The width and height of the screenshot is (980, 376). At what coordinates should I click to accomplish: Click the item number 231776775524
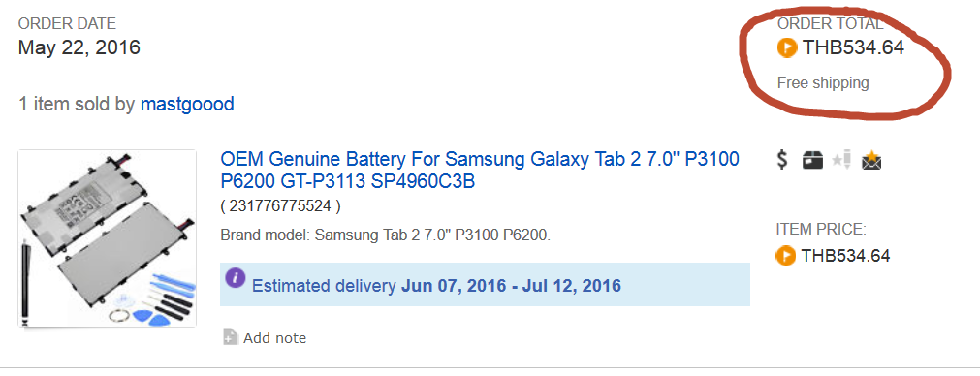pyautogui.click(x=281, y=206)
